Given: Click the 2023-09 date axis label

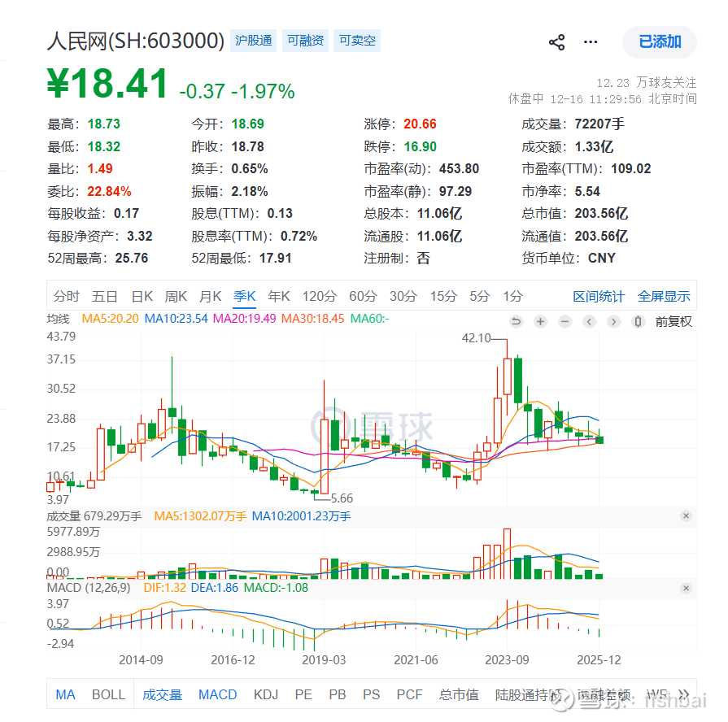Looking at the screenshot, I should pyautogui.click(x=507, y=660).
